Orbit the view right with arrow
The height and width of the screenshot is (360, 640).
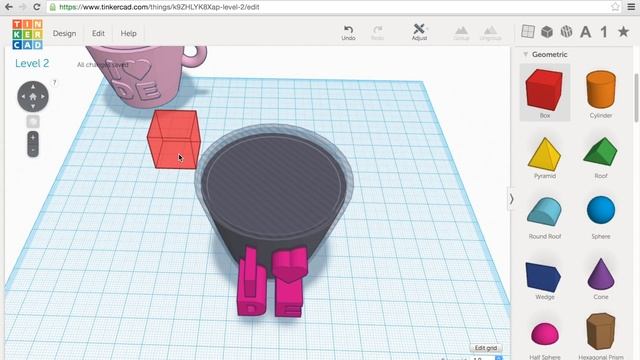(43, 96)
